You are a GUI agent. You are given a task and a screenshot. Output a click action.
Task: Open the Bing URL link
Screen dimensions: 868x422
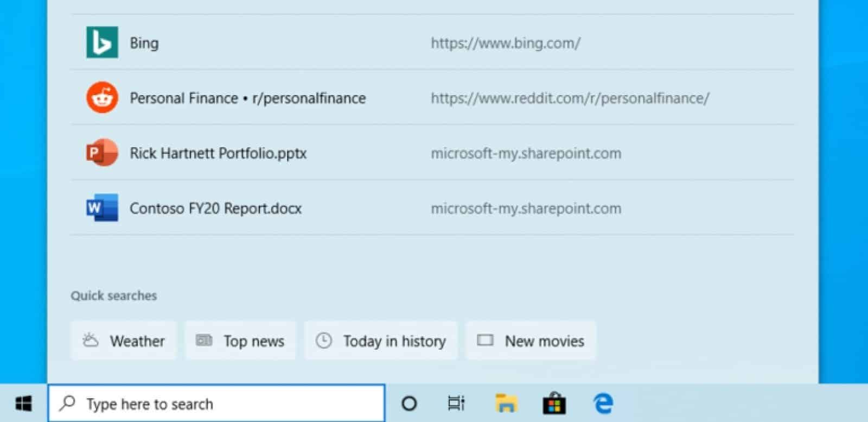(x=505, y=43)
